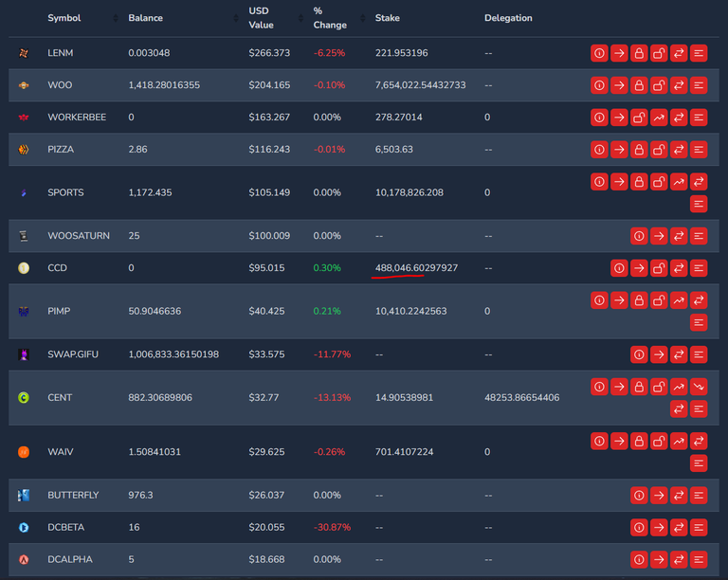Viewport: 728px width, 580px height.
Task: Open token info for LENM
Action: click(x=599, y=53)
